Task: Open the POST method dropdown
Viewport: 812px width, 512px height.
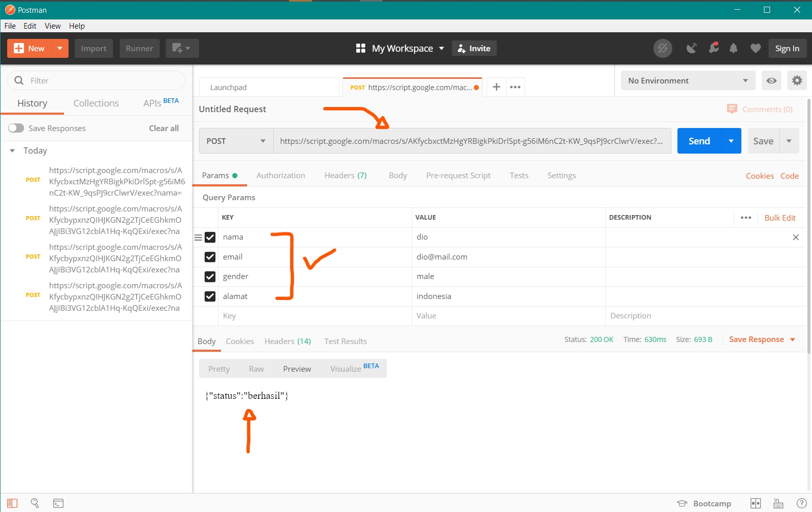Action: tap(236, 141)
